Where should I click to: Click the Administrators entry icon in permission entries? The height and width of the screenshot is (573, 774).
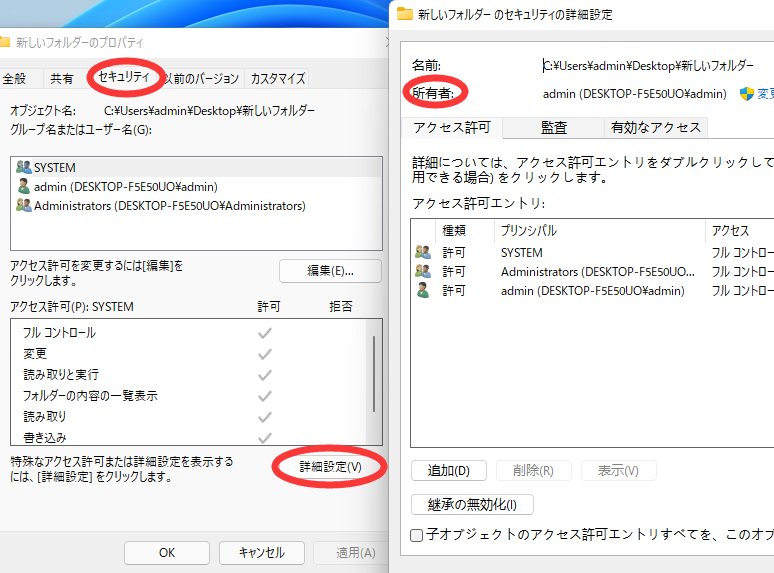[423, 271]
